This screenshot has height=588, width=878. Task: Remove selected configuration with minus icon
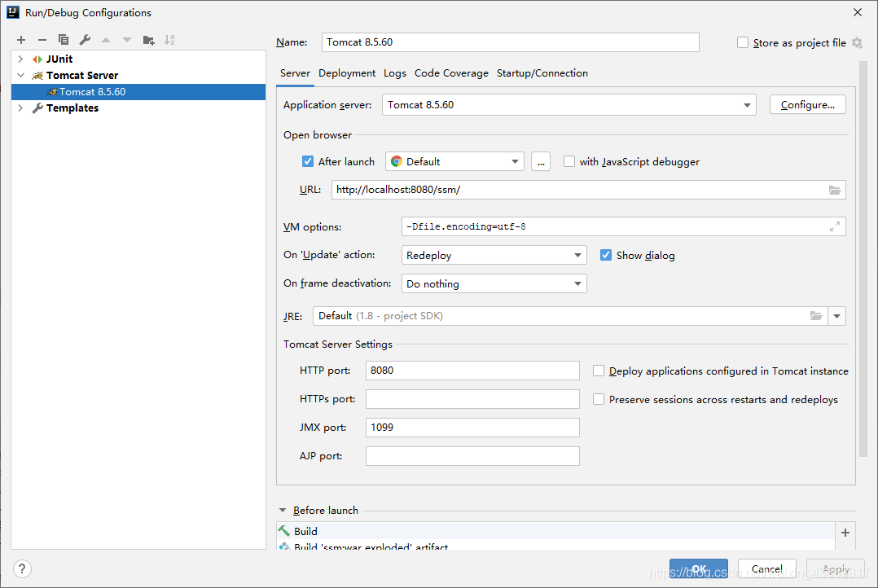coord(42,40)
